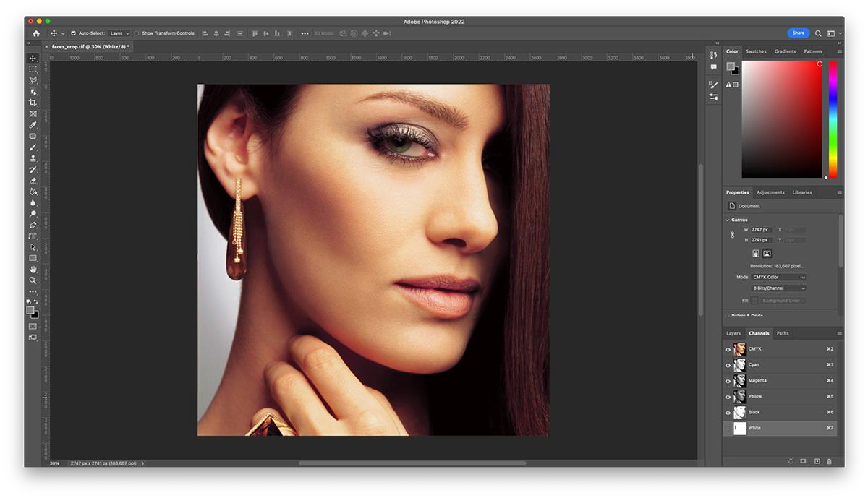The width and height of the screenshot is (868, 498).
Task: Select the Crop tool
Action: click(x=33, y=103)
